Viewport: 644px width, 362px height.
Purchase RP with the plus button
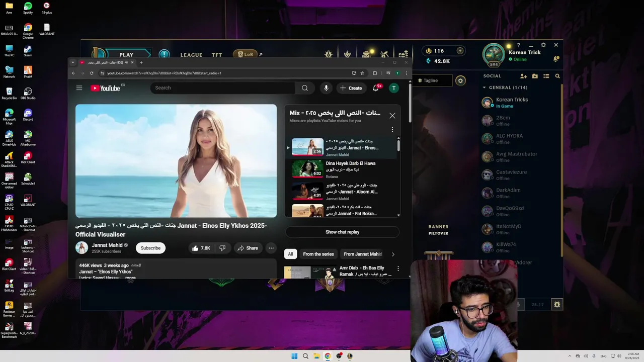click(x=460, y=51)
